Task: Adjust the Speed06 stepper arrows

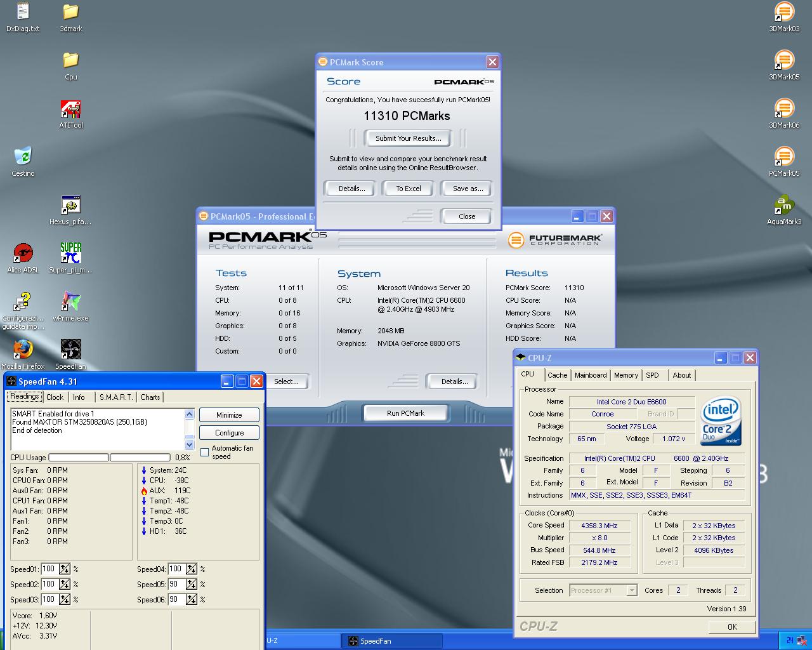Action: (192, 600)
